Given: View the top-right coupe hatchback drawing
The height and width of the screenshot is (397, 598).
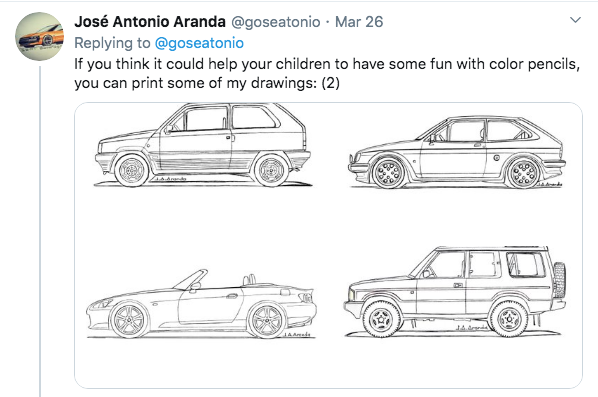Looking at the screenshot, I should [x=457, y=152].
